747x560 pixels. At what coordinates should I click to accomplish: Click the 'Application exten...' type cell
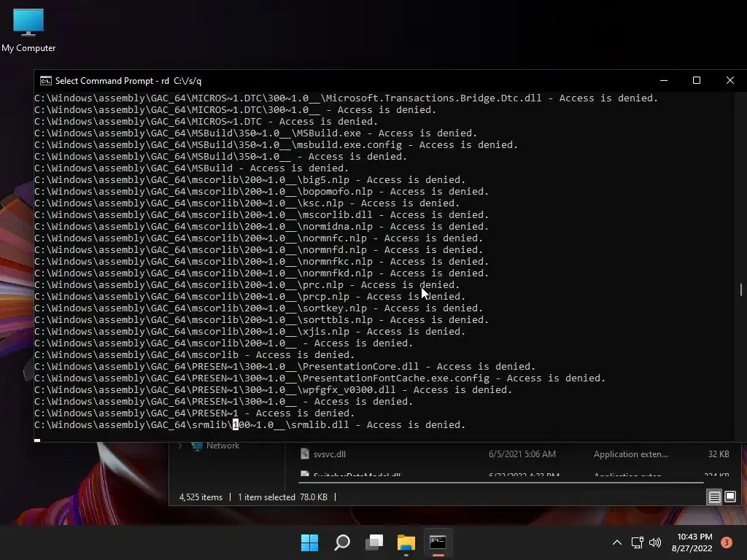pos(631,454)
